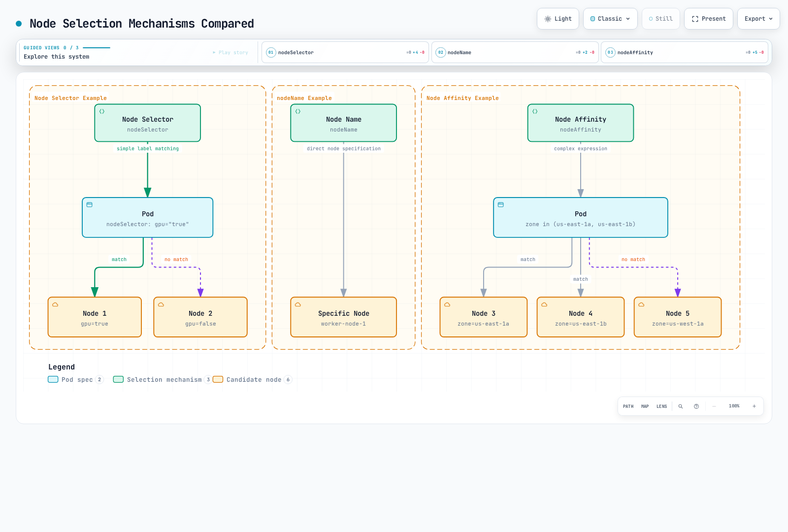Click the cloud icon on Node 2
This screenshot has width=788, height=532.
[x=161, y=304]
